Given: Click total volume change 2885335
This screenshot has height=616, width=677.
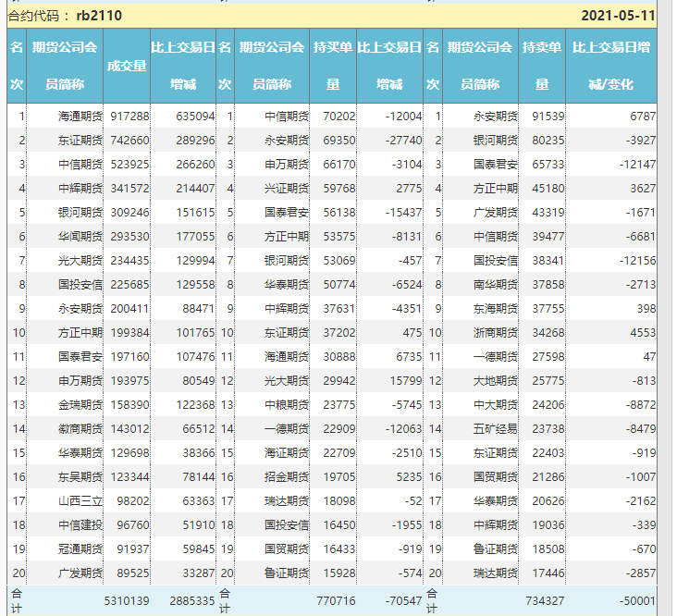Looking at the screenshot, I should click(x=192, y=601).
